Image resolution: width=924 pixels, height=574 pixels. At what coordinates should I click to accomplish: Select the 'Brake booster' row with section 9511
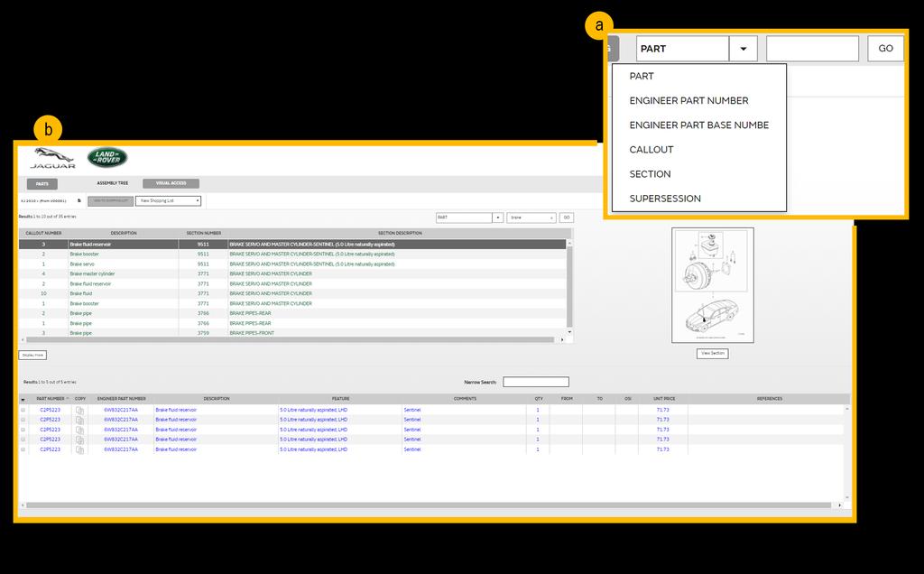tap(292, 254)
